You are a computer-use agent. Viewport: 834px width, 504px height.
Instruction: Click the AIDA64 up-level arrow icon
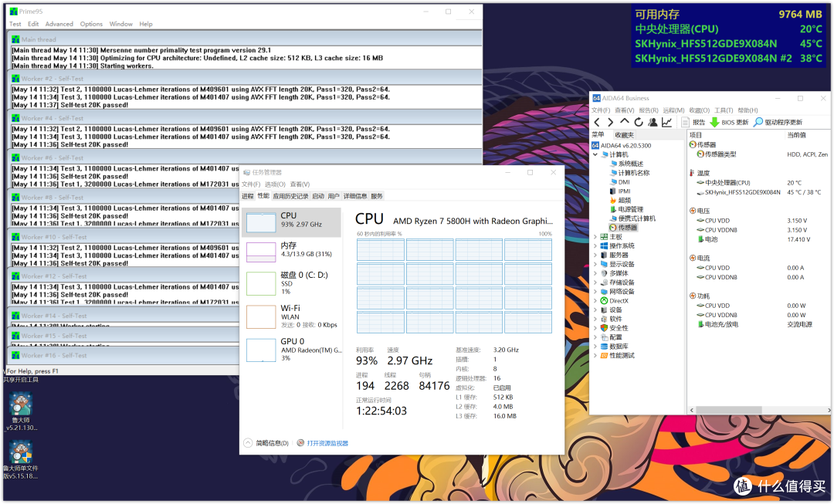coord(625,122)
